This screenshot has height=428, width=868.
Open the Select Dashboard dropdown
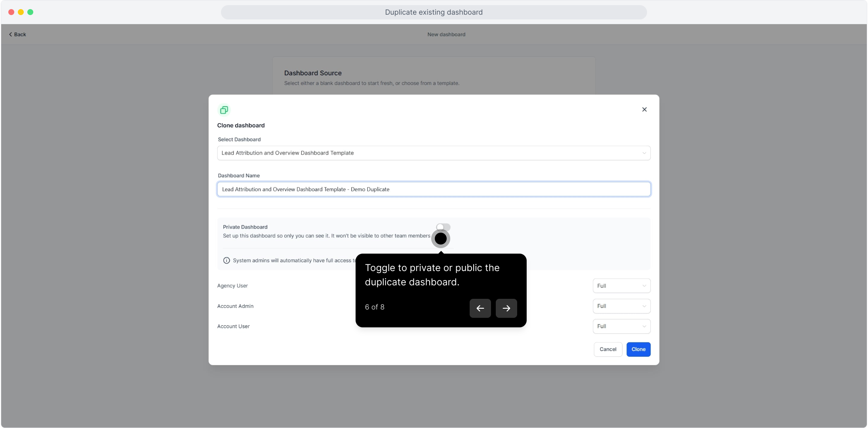coord(434,153)
